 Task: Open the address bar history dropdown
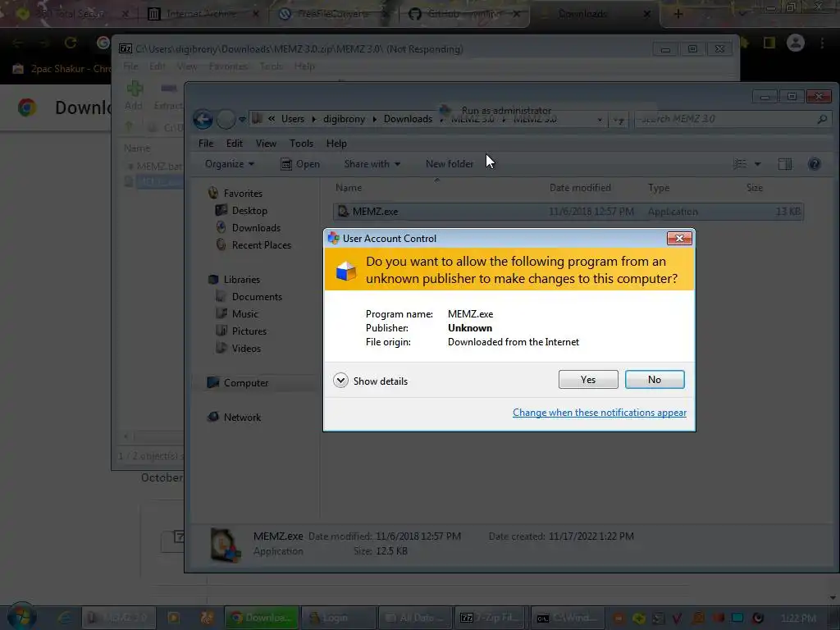[x=600, y=120]
